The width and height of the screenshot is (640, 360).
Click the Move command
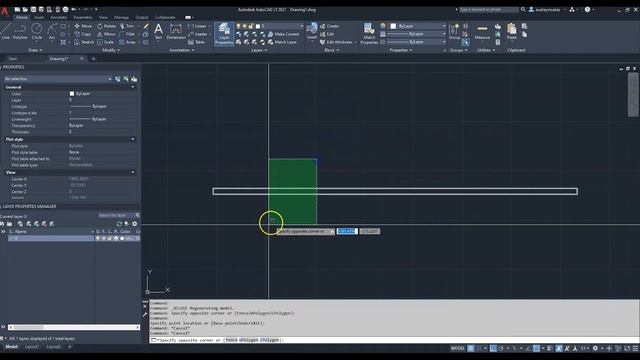pos(83,26)
